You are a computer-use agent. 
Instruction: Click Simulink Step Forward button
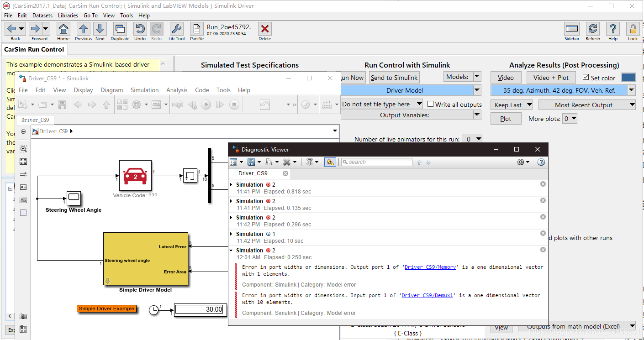point(220,105)
